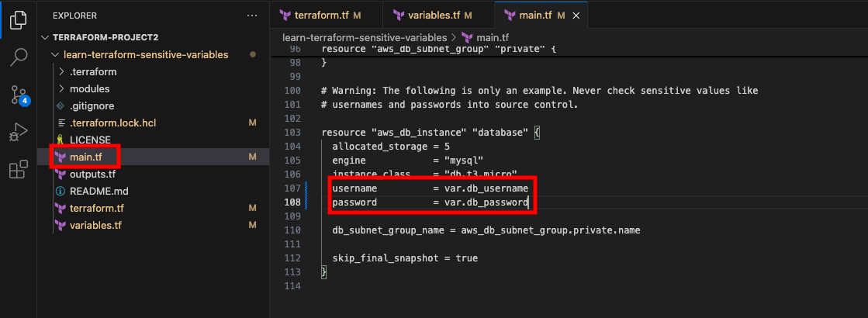The image size is (868, 318).
Task: Click the learn-terraform-sensitive-variables breadcrumb
Action: (x=365, y=38)
